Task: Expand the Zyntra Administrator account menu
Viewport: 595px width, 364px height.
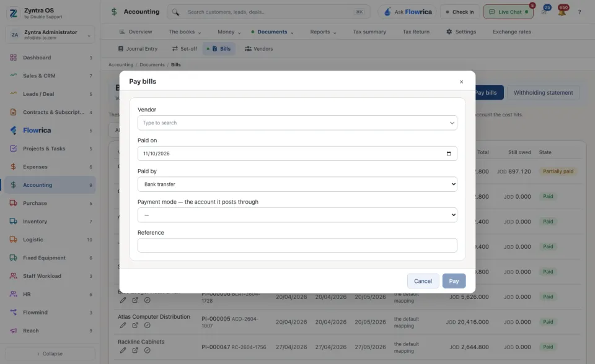Action: [50, 35]
